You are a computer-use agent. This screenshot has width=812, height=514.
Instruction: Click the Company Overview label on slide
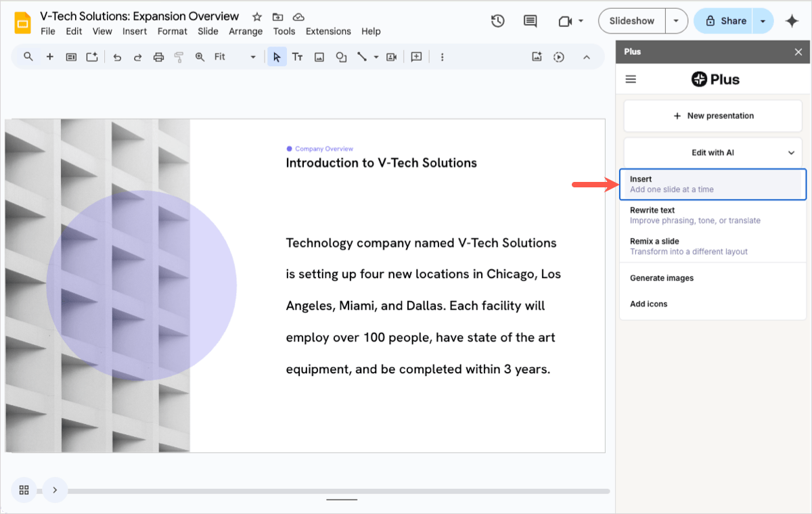pos(324,149)
